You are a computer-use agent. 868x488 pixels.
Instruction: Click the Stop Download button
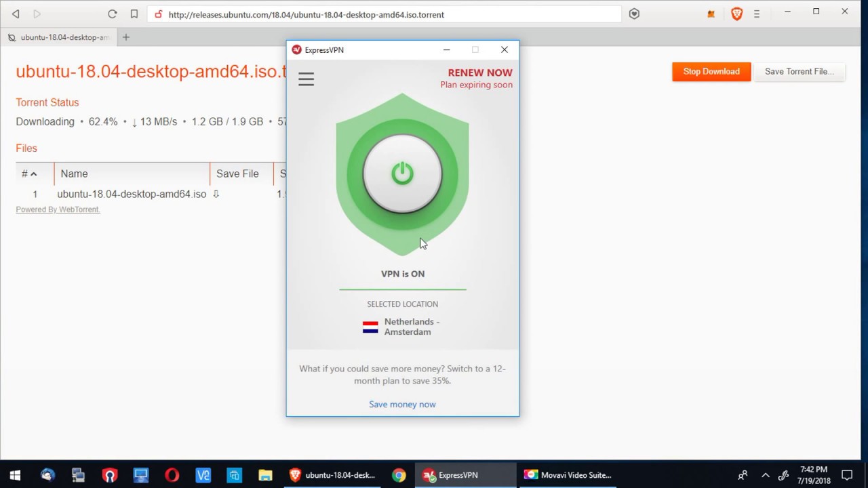711,71
